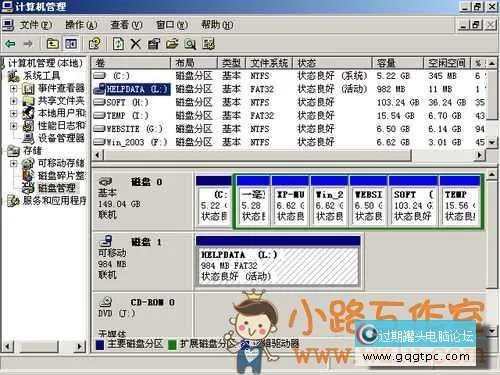Viewport: 500px width, 375px height.
Task: Open the 帮助(H) menu
Action: pos(217,25)
